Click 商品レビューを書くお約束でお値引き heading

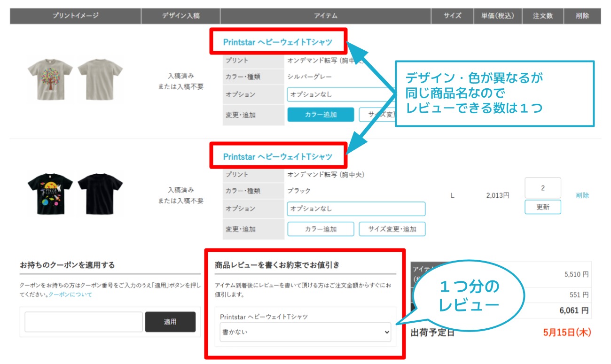pos(277,265)
